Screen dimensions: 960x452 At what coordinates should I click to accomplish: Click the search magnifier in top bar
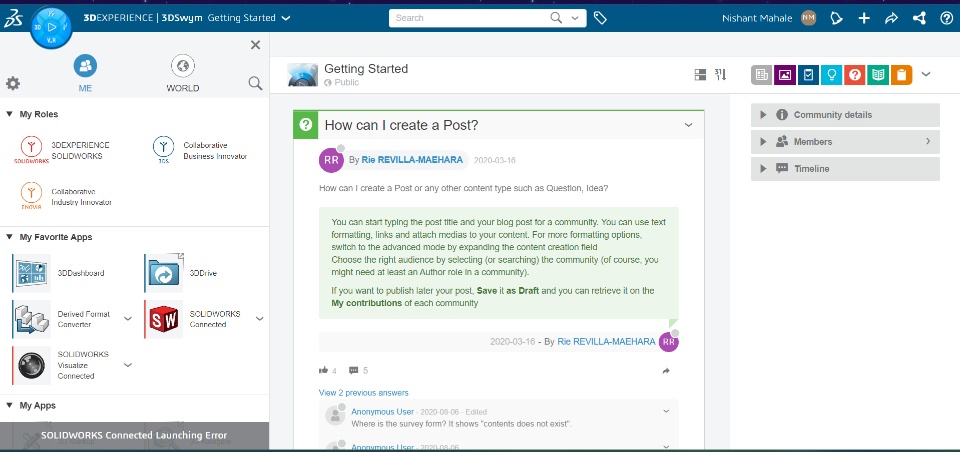[x=556, y=18]
